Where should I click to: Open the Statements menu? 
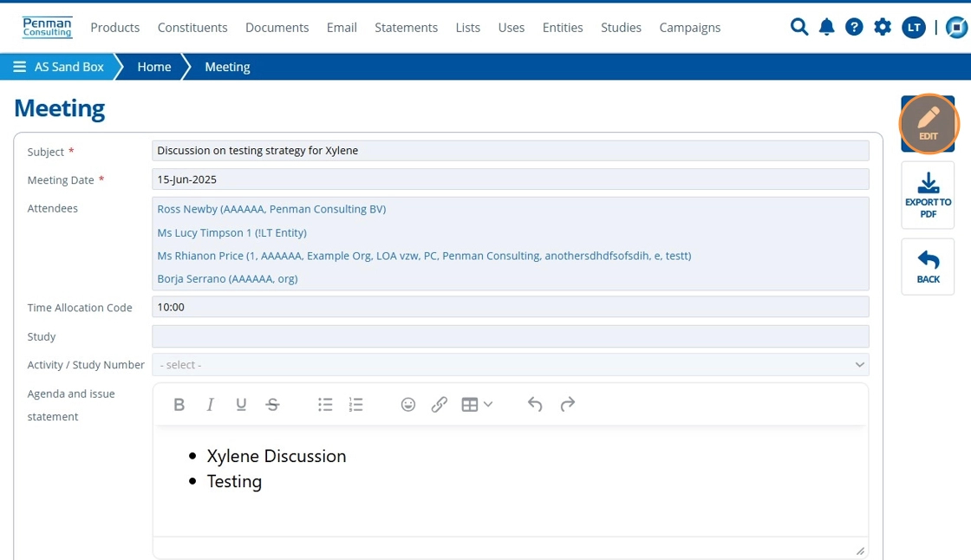point(407,27)
